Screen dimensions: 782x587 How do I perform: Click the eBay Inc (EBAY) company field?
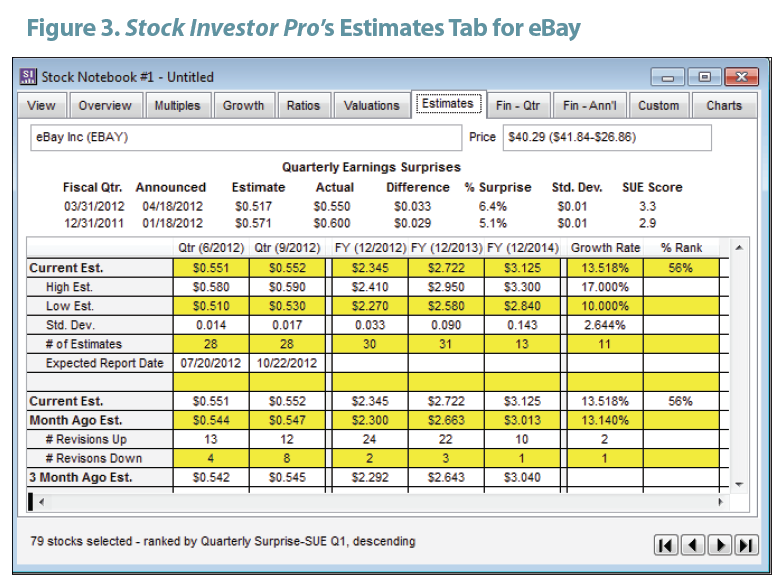click(x=246, y=137)
